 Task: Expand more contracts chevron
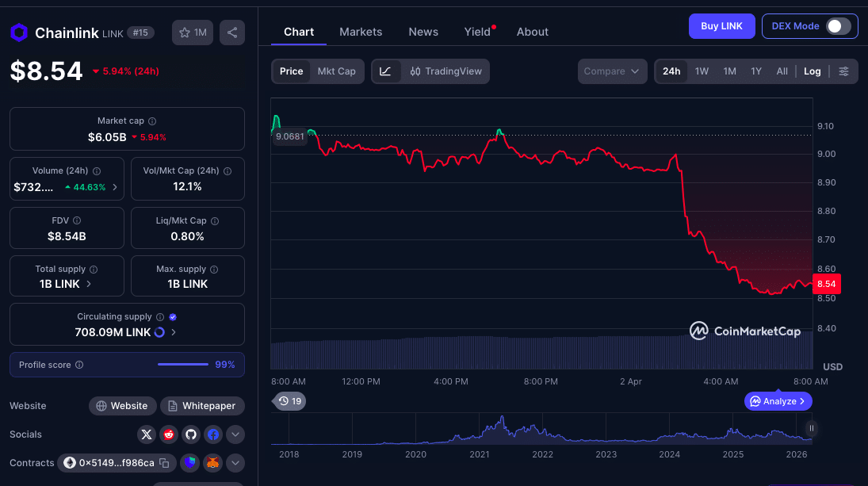[x=235, y=463]
